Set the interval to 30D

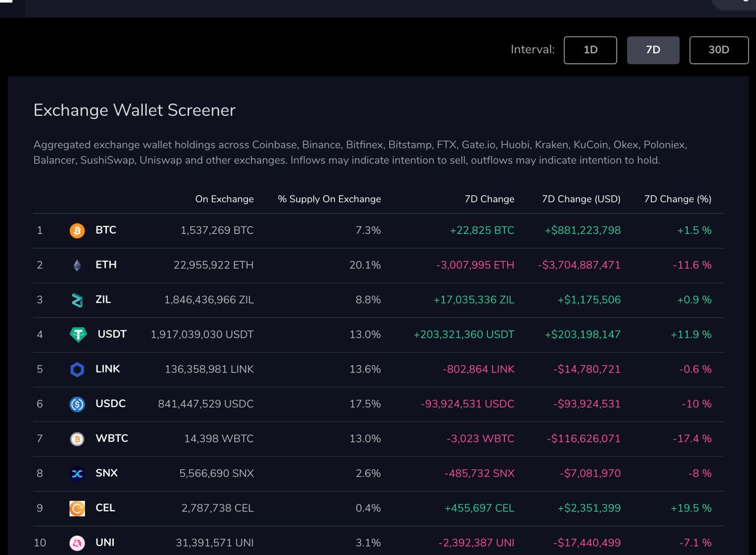(x=719, y=50)
